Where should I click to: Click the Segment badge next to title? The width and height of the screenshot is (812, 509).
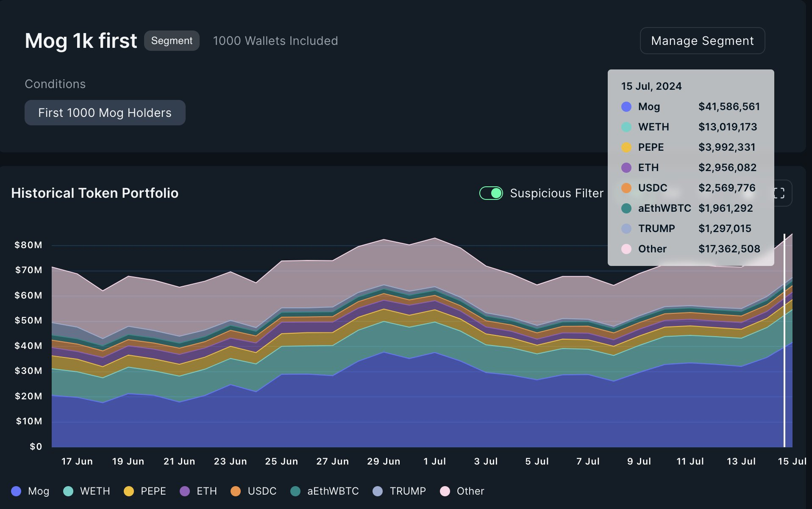pyautogui.click(x=172, y=41)
